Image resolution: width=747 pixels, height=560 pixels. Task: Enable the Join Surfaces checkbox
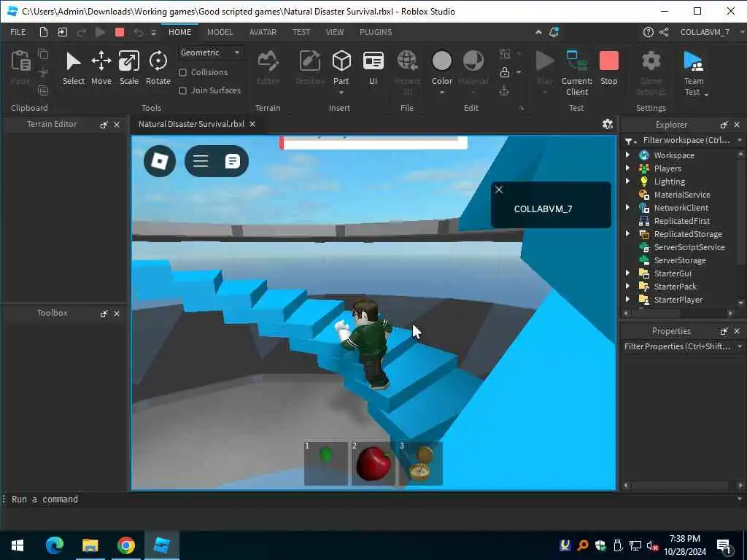[182, 90]
